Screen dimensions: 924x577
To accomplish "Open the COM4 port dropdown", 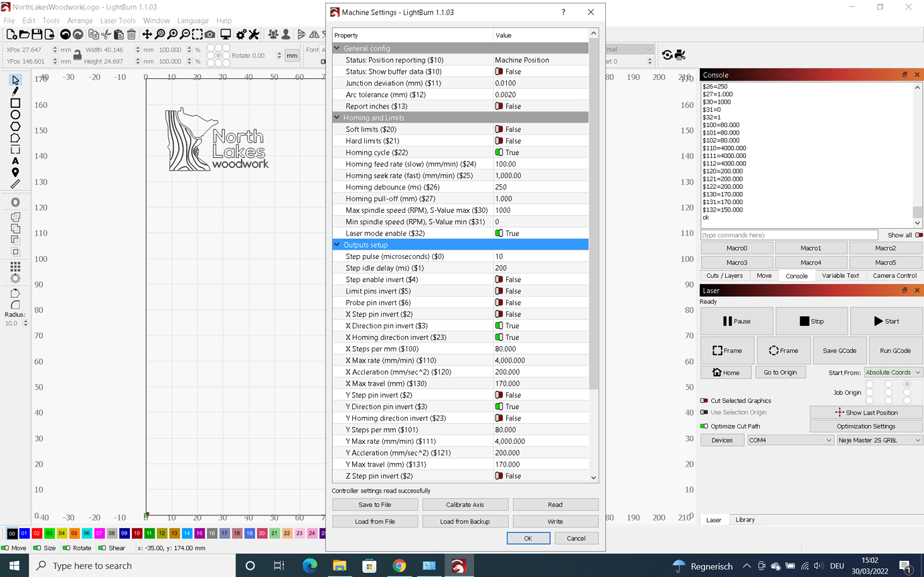I will (790, 440).
